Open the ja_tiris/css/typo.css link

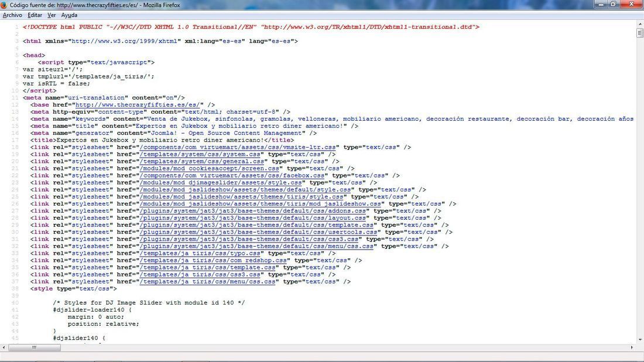[x=200, y=254]
